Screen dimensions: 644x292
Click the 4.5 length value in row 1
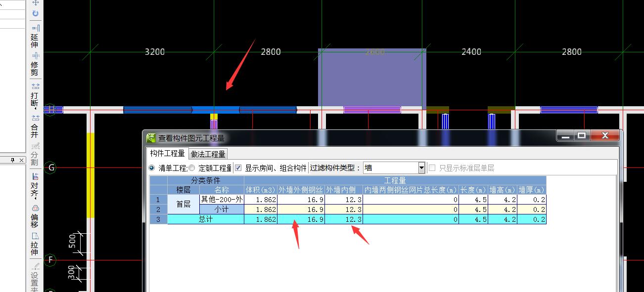(x=473, y=200)
